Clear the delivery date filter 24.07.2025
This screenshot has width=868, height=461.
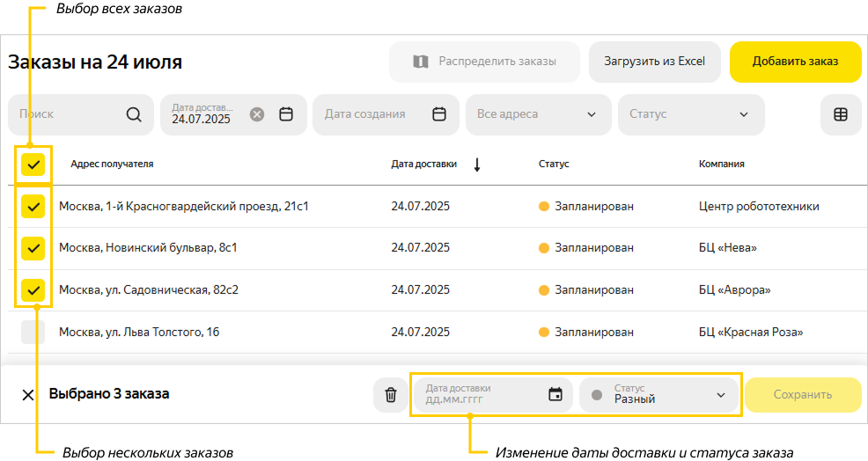257,114
